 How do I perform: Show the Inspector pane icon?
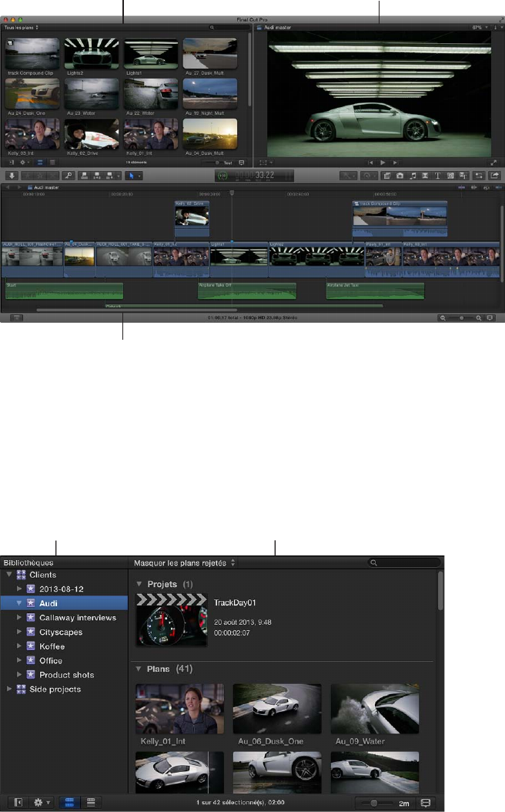pos(479,176)
